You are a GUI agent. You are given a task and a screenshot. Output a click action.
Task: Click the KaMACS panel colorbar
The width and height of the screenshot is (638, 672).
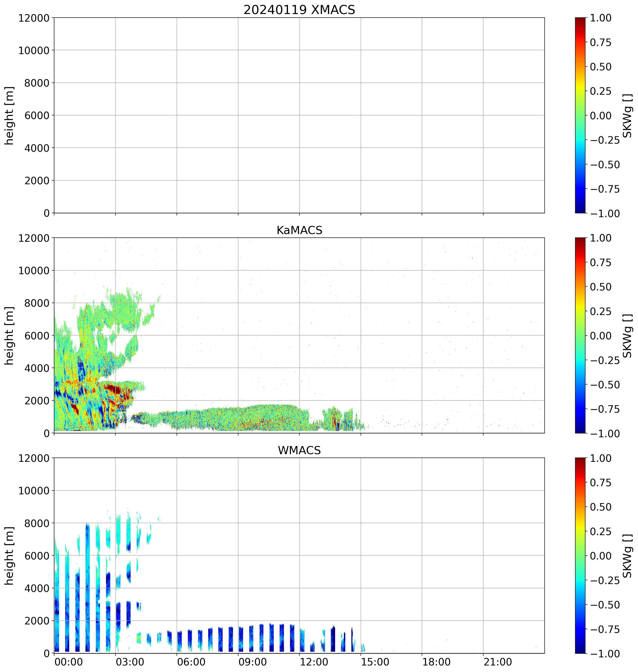[580, 335]
